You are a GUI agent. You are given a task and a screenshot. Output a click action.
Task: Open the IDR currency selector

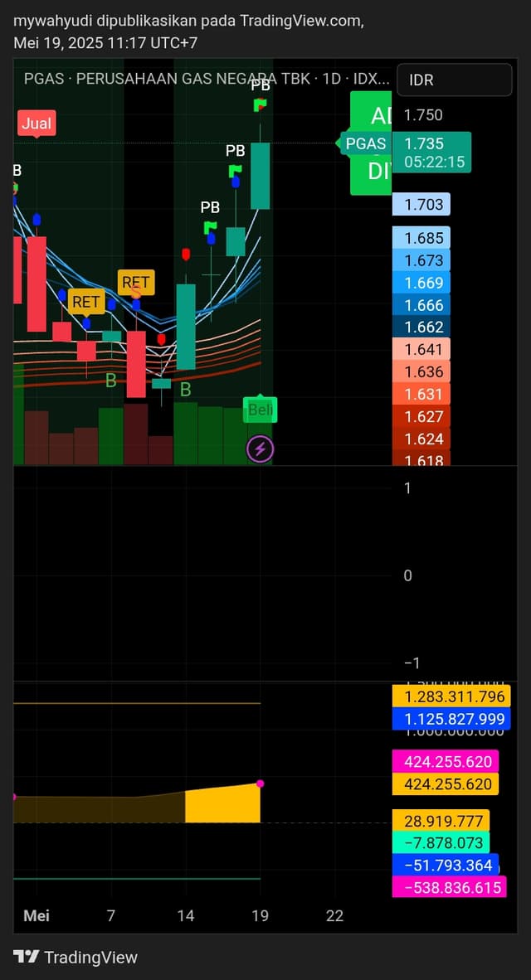[454, 80]
